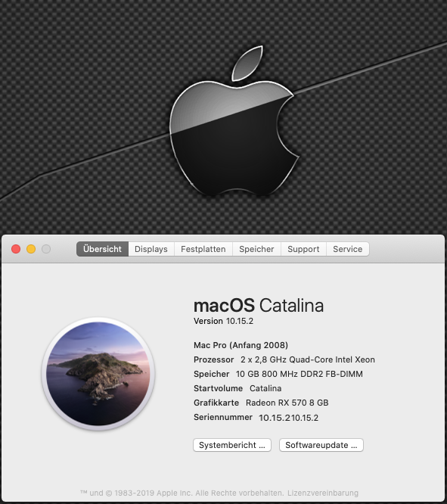Launch Softwareupdate button
This screenshot has height=504, width=447.
click(x=321, y=445)
